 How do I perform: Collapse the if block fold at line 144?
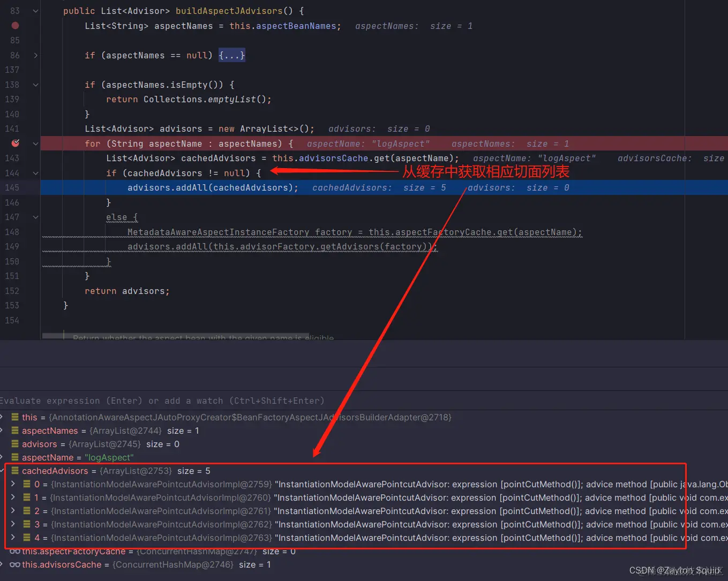[x=35, y=173]
